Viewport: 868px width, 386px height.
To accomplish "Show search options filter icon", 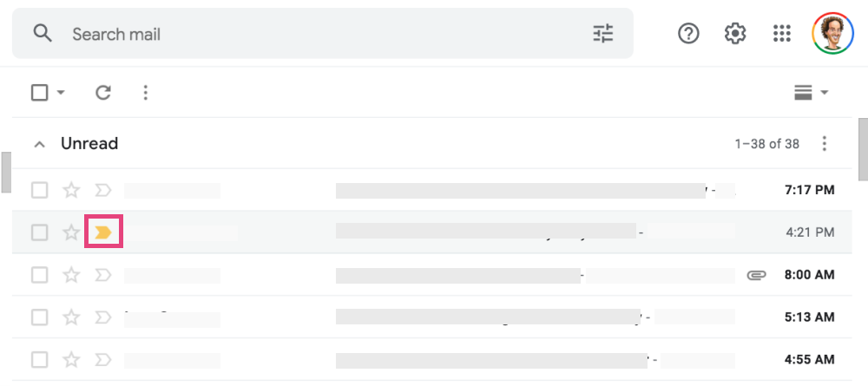I will 603,34.
